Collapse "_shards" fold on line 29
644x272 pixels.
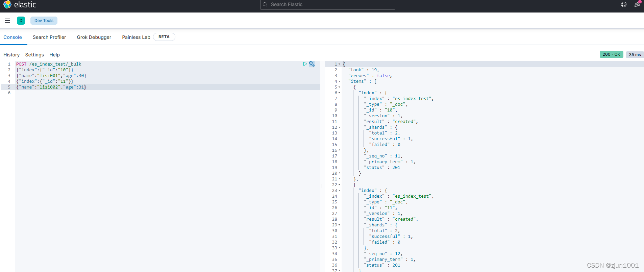(340, 225)
